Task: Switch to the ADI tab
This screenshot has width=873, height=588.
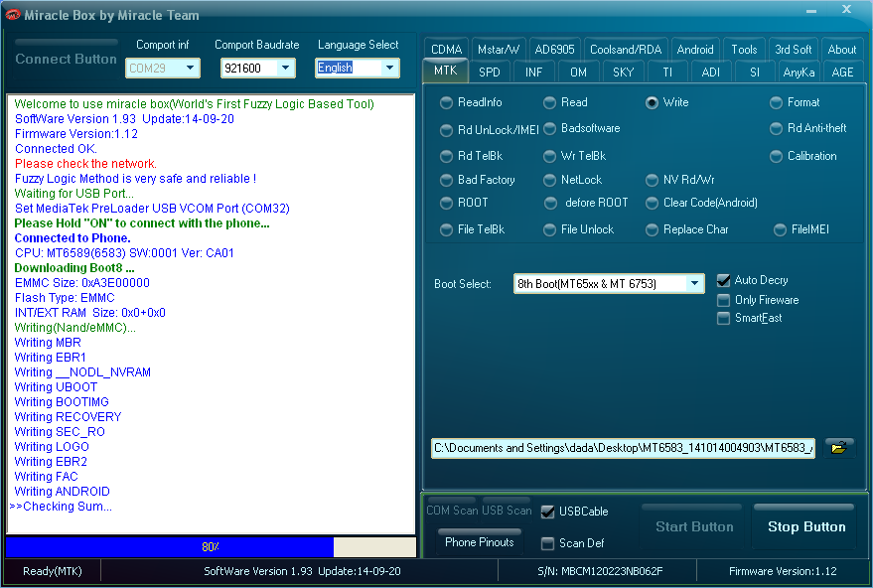Action: coord(710,73)
